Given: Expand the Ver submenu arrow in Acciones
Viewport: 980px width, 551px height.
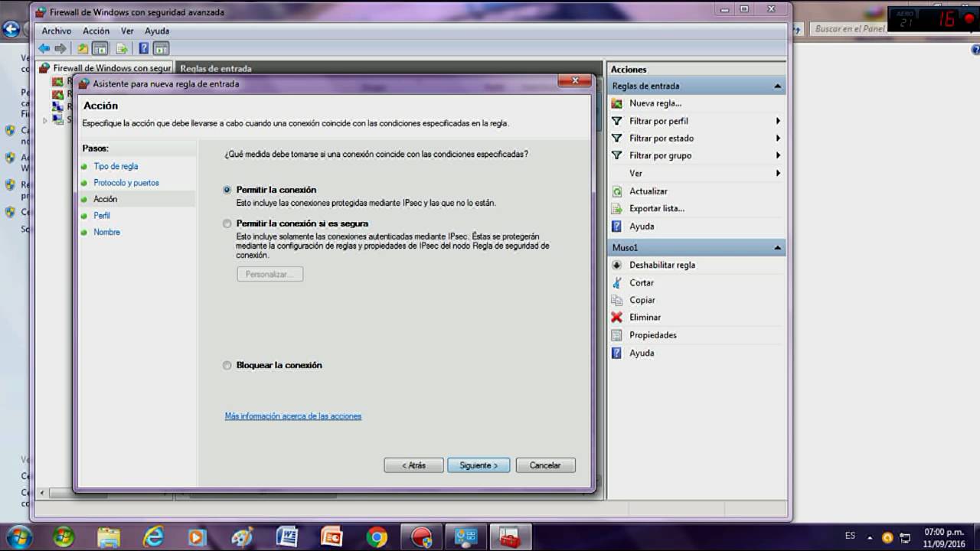Looking at the screenshot, I should pyautogui.click(x=778, y=174).
